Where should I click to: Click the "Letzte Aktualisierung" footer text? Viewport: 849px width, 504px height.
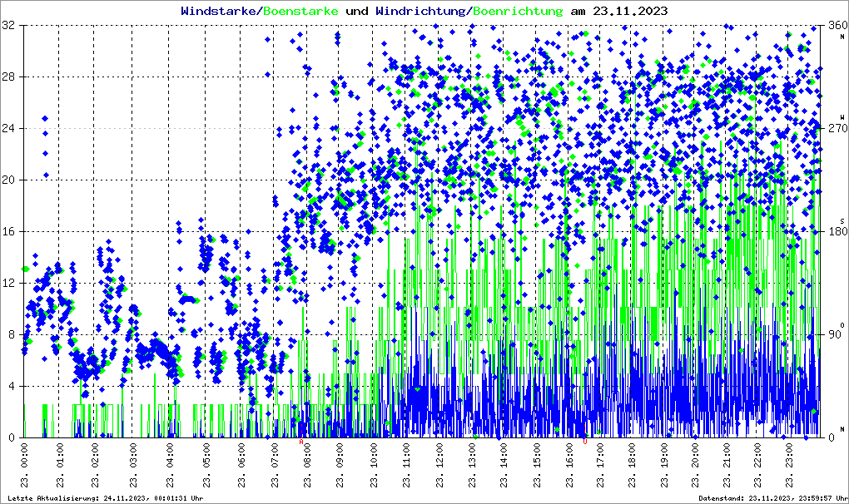click(103, 498)
